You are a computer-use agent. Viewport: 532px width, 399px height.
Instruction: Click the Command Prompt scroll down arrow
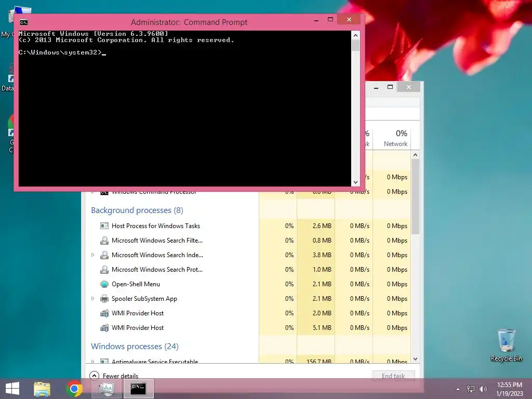click(x=355, y=182)
